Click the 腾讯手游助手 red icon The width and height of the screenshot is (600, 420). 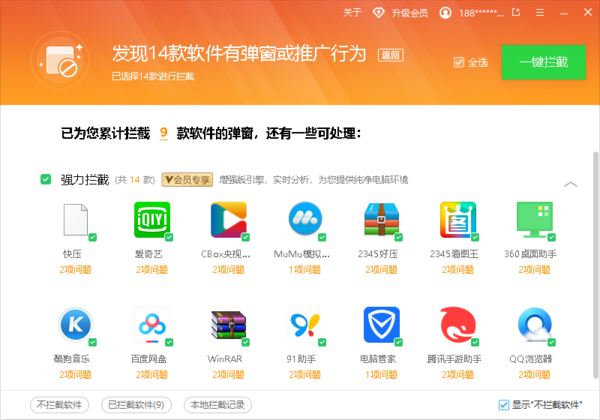click(x=458, y=324)
